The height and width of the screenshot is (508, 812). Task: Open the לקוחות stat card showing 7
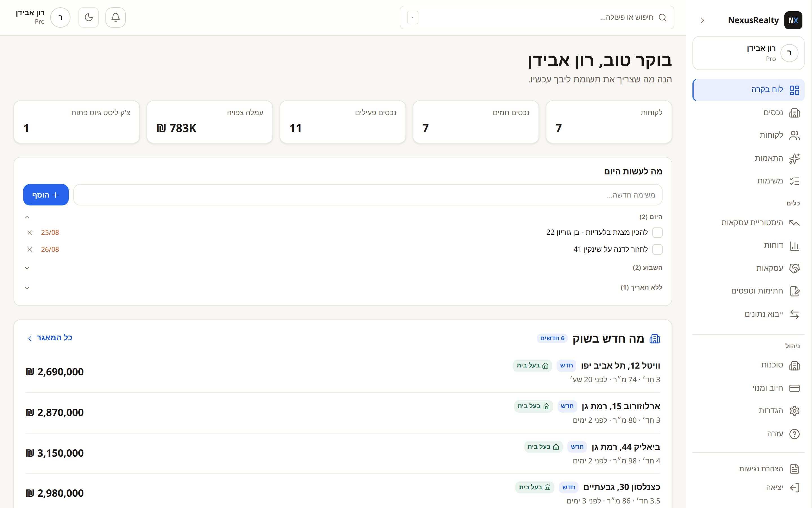click(x=609, y=122)
